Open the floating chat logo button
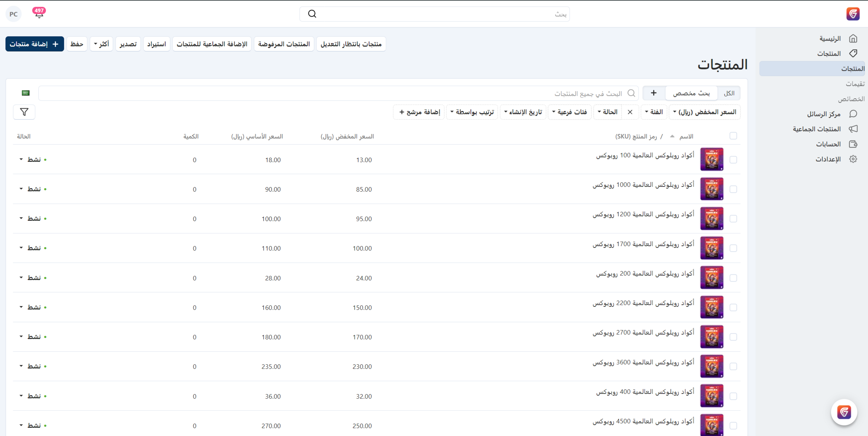The height and width of the screenshot is (436, 868). (x=844, y=412)
